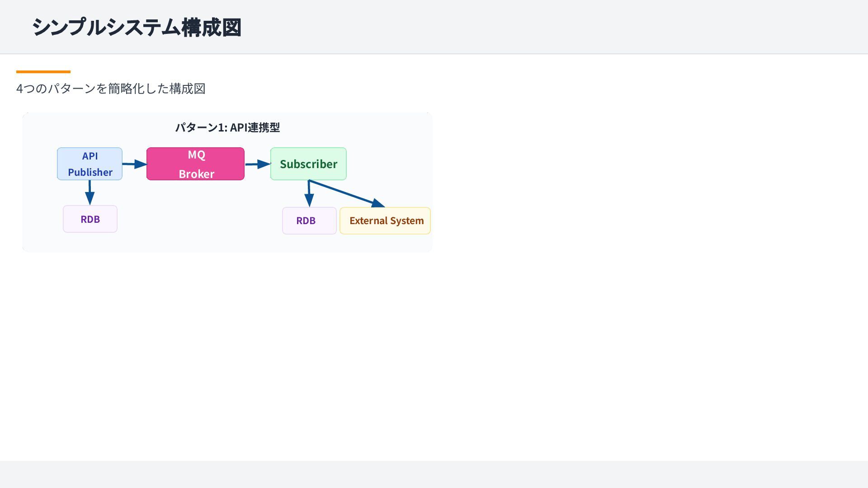Select the orange accent line under header
The width and height of the screenshot is (868, 488).
(x=43, y=71)
